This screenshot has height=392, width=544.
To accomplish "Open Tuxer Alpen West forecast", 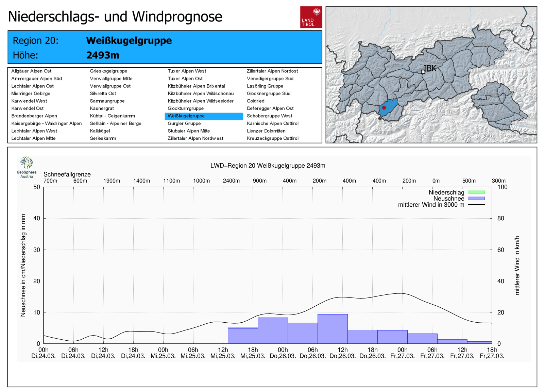I will pos(187,71).
